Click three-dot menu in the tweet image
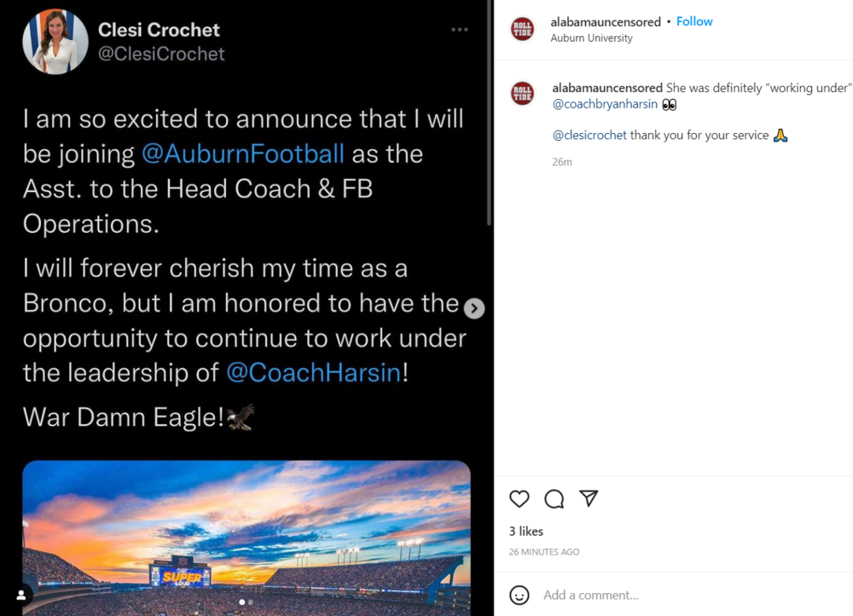This screenshot has height=616, width=853. 460,30
